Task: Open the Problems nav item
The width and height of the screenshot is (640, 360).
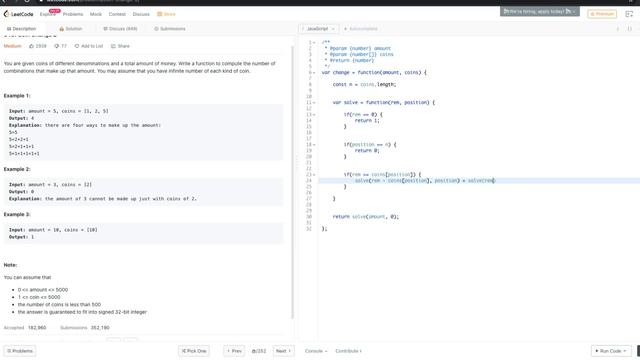Action: (73, 14)
